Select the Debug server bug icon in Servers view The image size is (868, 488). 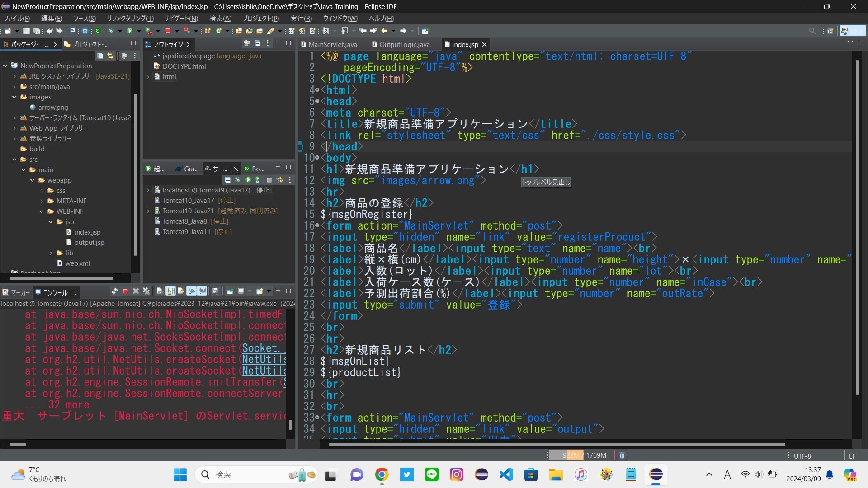pos(238,180)
